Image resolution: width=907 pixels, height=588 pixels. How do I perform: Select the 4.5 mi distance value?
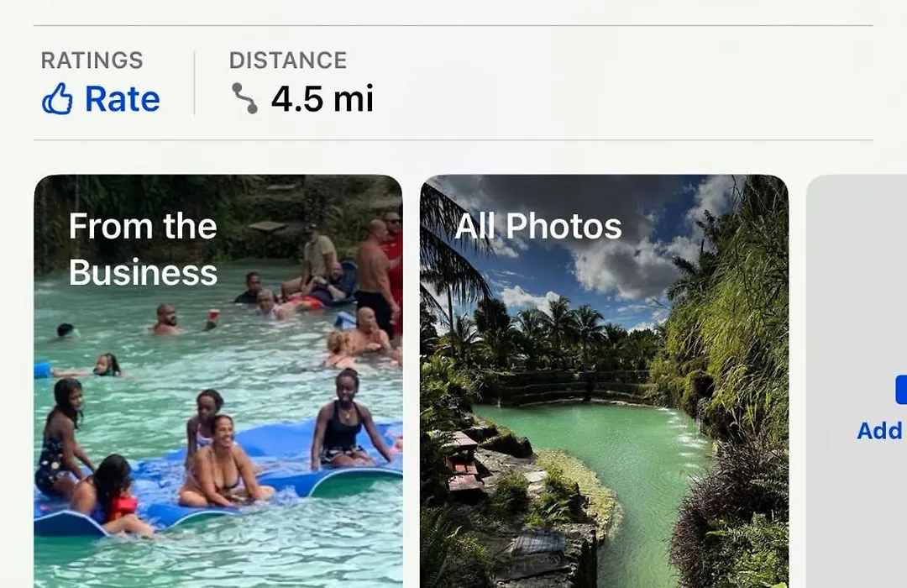click(x=322, y=98)
